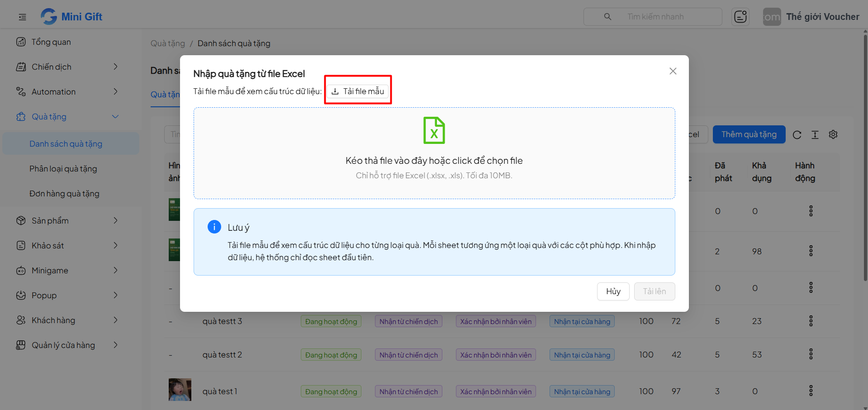Click the green Excel file icon
The height and width of the screenshot is (410, 868).
(x=434, y=130)
